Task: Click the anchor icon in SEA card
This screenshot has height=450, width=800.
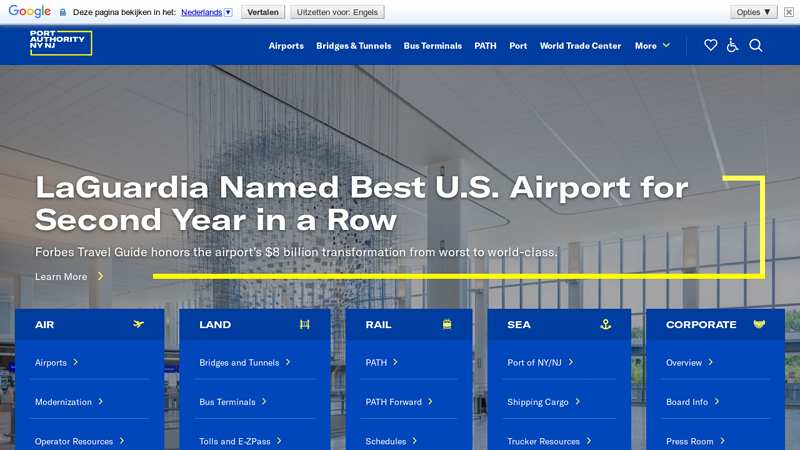Action: coord(606,324)
